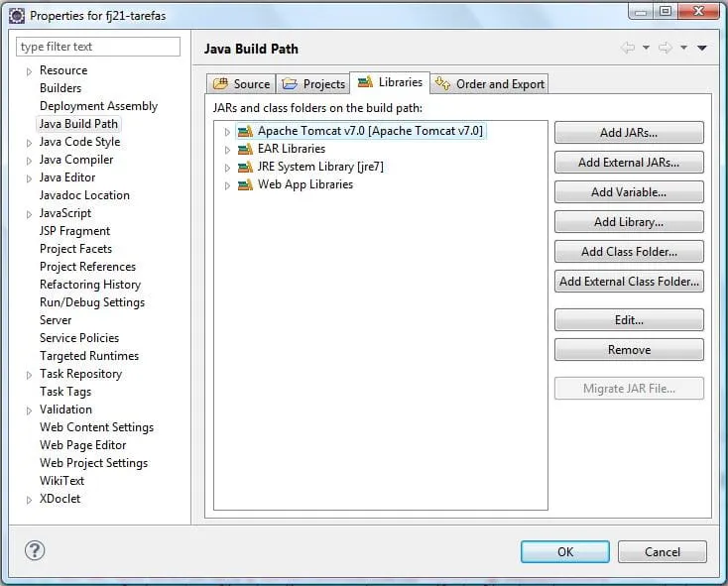Click the Apache Tomcat v7.0 library icon
Screen dimensions: 728x586
(245, 132)
